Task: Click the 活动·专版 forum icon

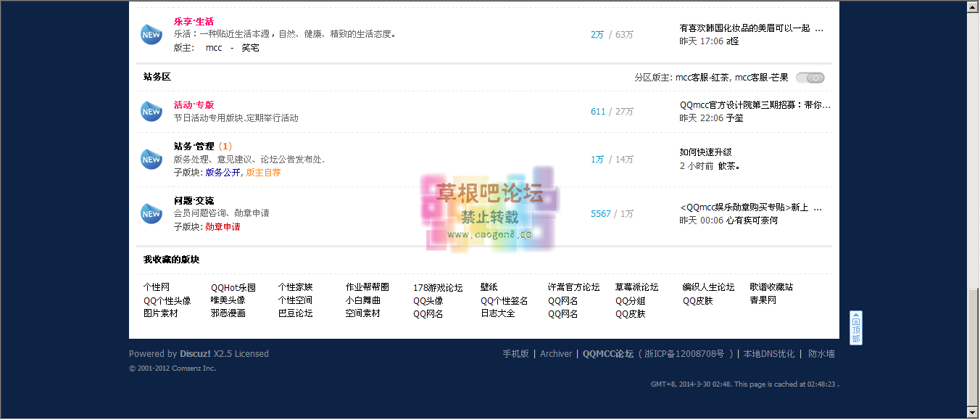Action: coord(151,111)
